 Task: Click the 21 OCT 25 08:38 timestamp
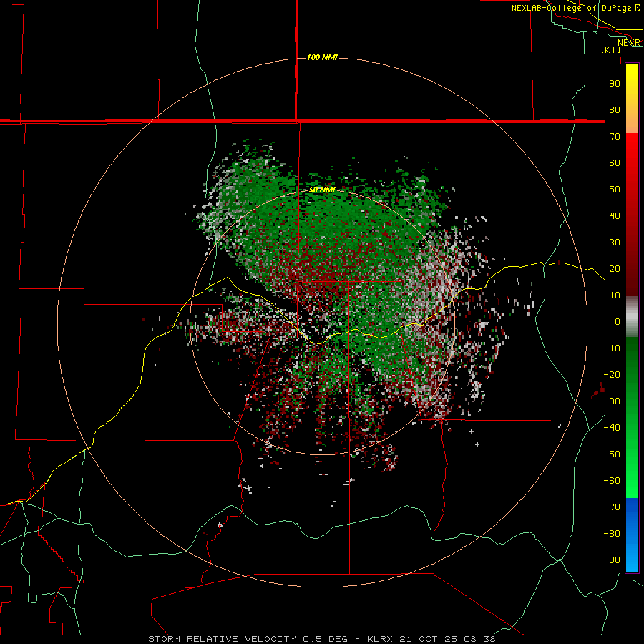pyautogui.click(x=447, y=639)
